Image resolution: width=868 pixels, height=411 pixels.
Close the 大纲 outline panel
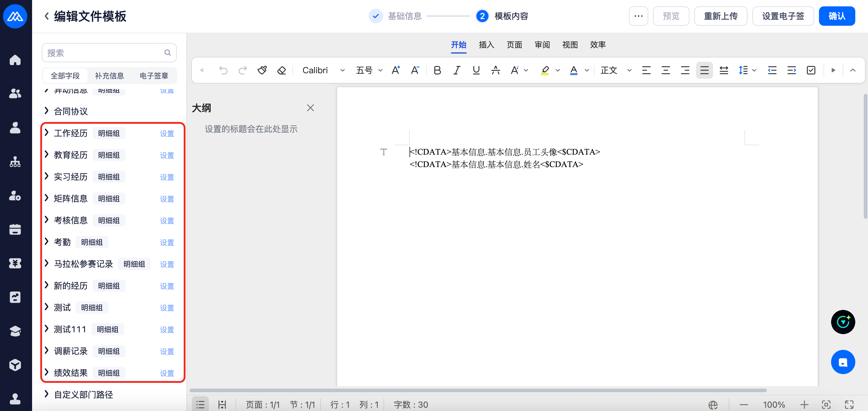[x=310, y=108]
